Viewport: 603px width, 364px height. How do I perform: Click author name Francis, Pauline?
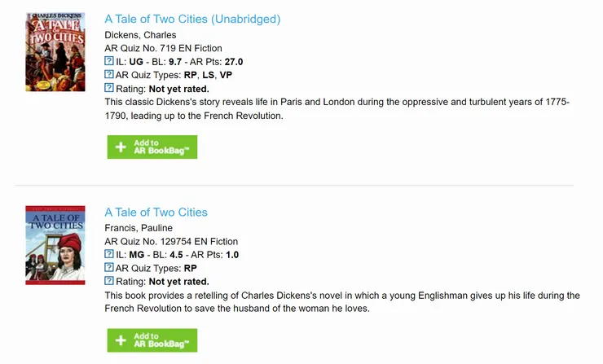click(x=138, y=227)
